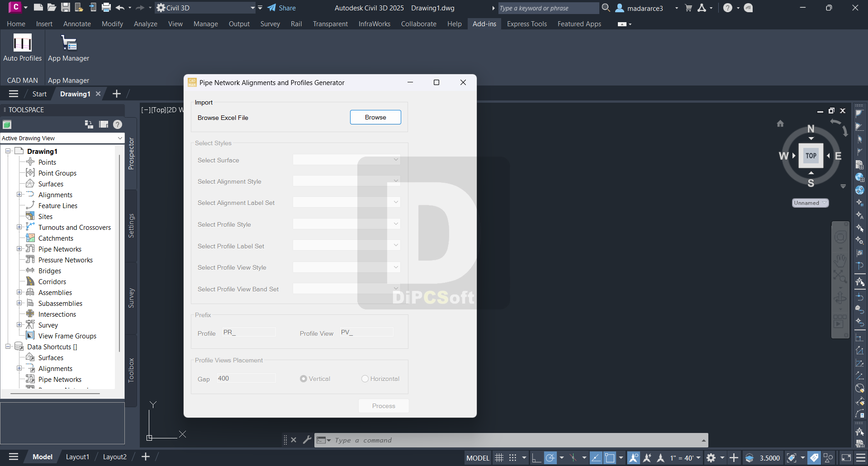Viewport: 868px width, 466px height.
Task: Open the Select Surface dropdown
Action: coord(346,160)
